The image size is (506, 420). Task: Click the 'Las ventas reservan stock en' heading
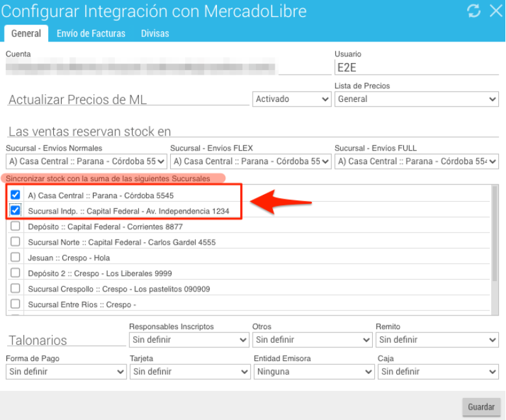tap(90, 132)
